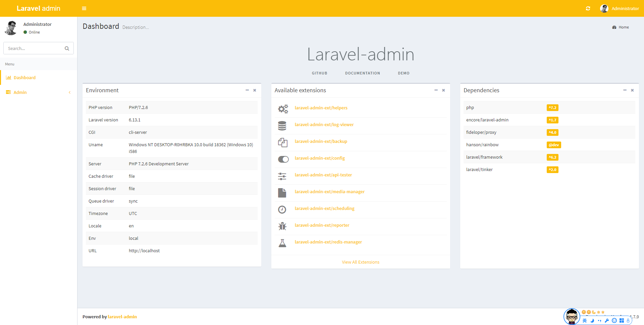644x325 pixels.
Task: Click the Laravel admin logo title
Action: (x=39, y=8)
